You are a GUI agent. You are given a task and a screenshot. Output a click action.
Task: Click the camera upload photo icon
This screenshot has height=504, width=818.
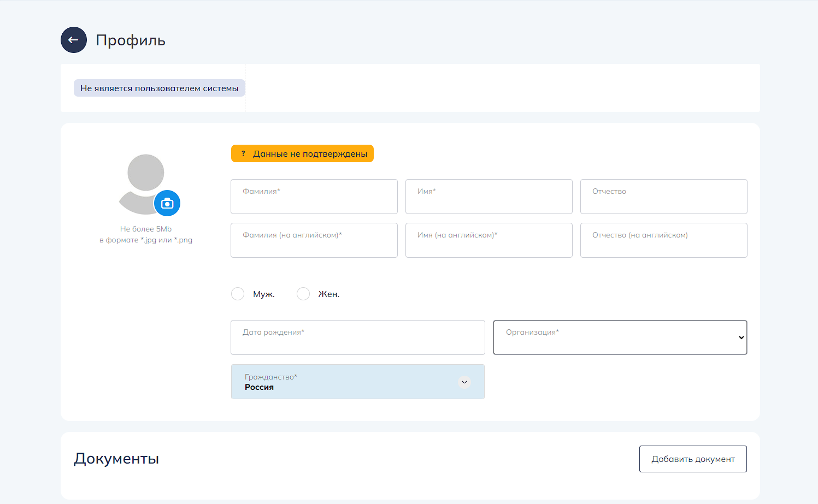click(167, 204)
